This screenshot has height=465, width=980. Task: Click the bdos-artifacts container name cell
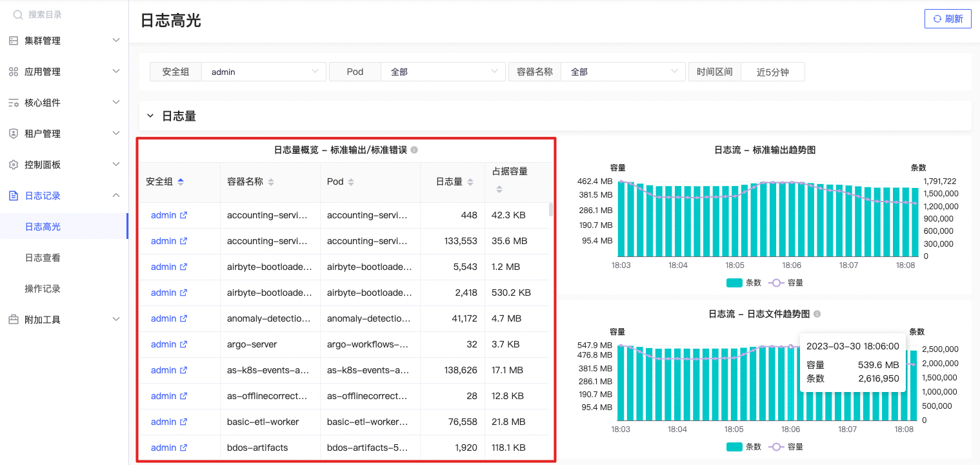pos(270,448)
